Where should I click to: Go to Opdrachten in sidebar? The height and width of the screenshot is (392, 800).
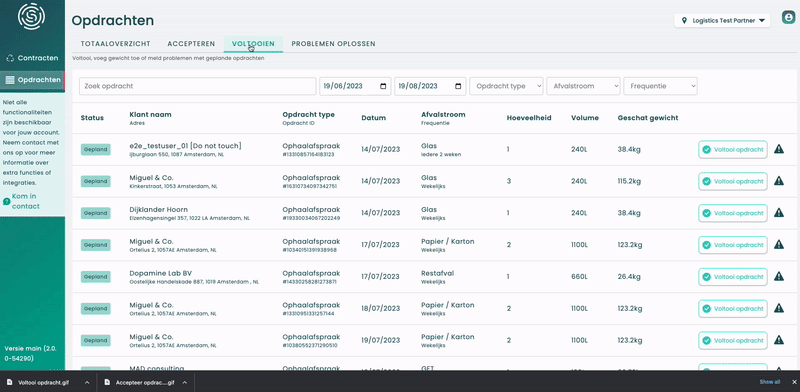pos(32,80)
